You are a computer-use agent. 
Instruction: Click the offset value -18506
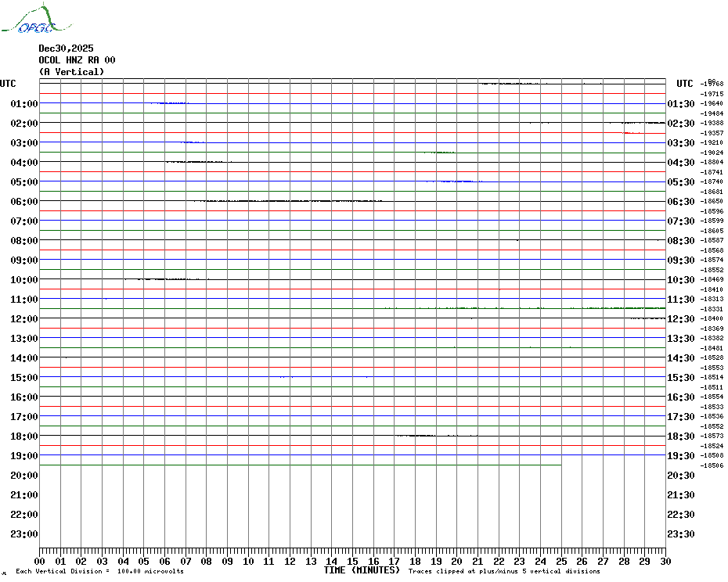[712, 465]
